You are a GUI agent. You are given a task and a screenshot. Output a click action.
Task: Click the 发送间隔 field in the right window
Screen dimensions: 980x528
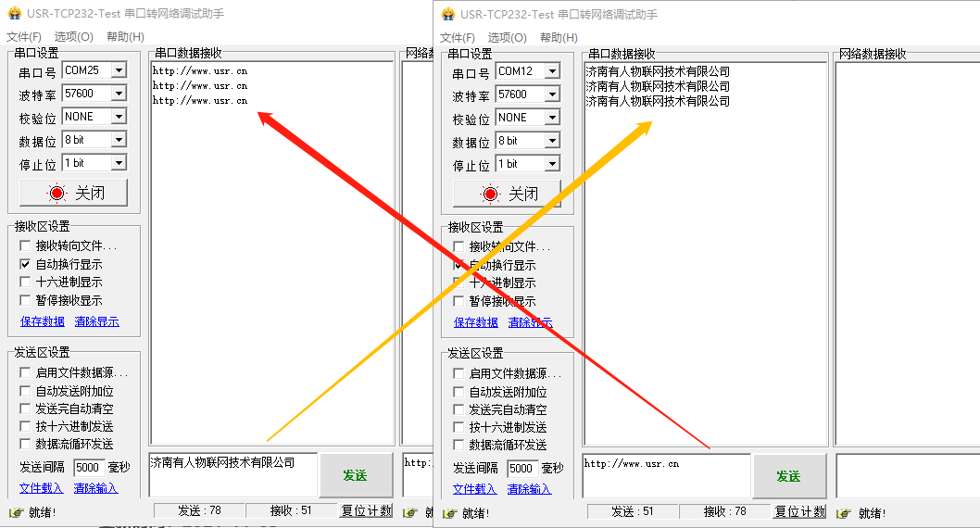521,469
